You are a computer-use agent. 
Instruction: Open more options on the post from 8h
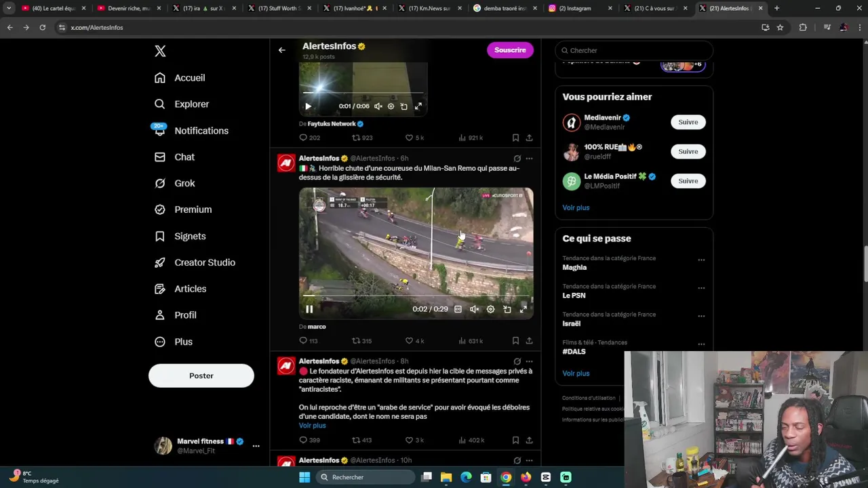click(x=529, y=361)
